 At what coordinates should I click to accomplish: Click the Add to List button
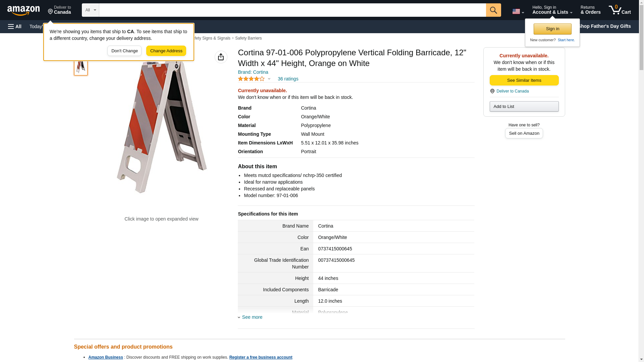524,107
